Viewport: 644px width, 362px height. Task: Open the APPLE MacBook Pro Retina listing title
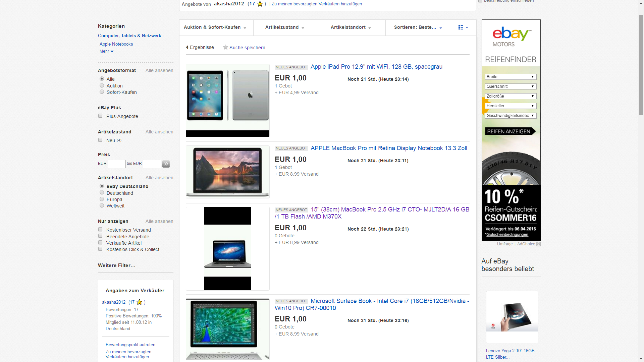point(389,148)
